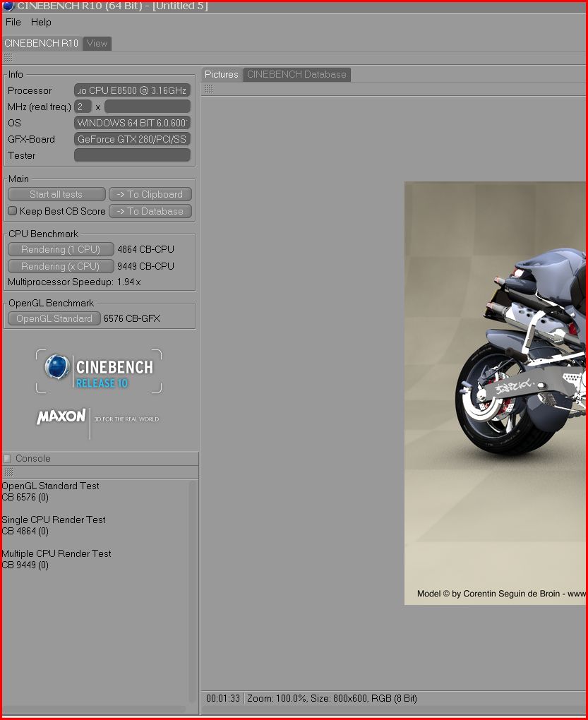Screen dimensions: 588x720
Task: Click the OpenGL Standard Test console line
Action: [51, 486]
